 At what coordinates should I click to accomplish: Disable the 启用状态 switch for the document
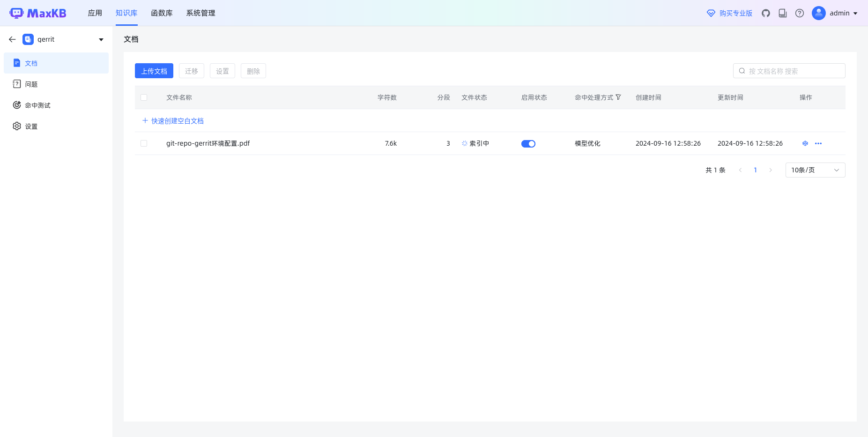pyautogui.click(x=528, y=144)
